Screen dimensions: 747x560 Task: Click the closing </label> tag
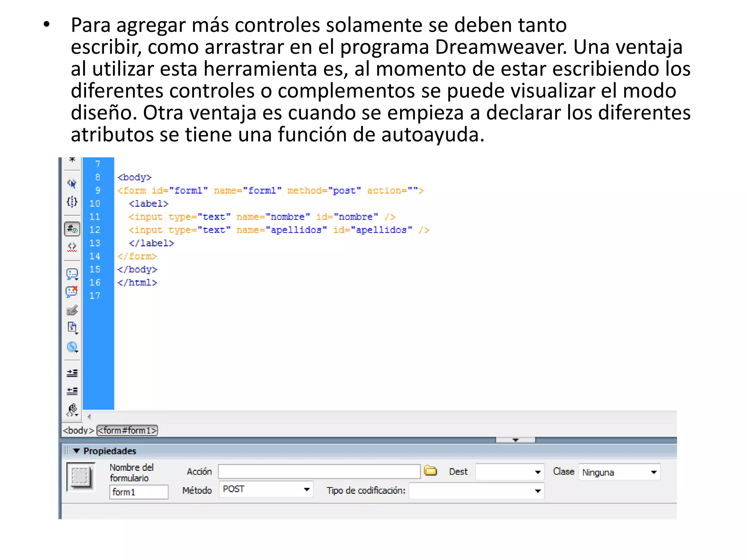151,243
